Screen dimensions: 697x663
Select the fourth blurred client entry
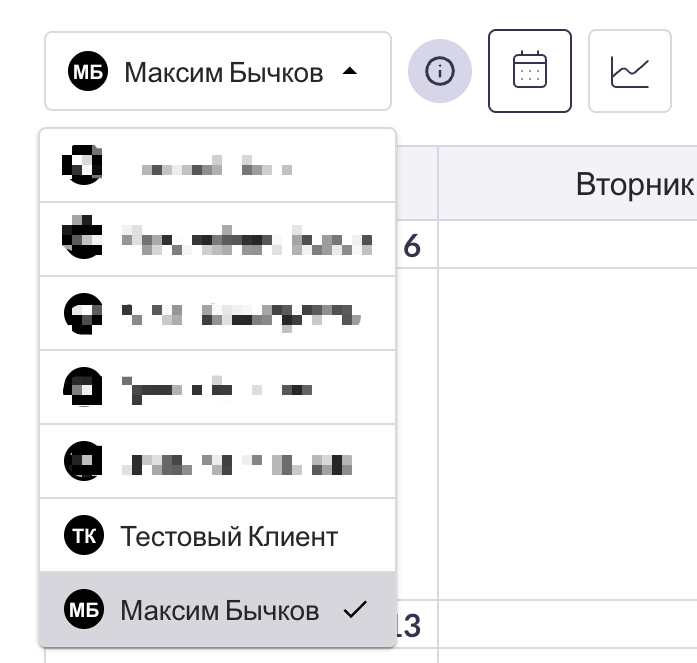[217, 388]
